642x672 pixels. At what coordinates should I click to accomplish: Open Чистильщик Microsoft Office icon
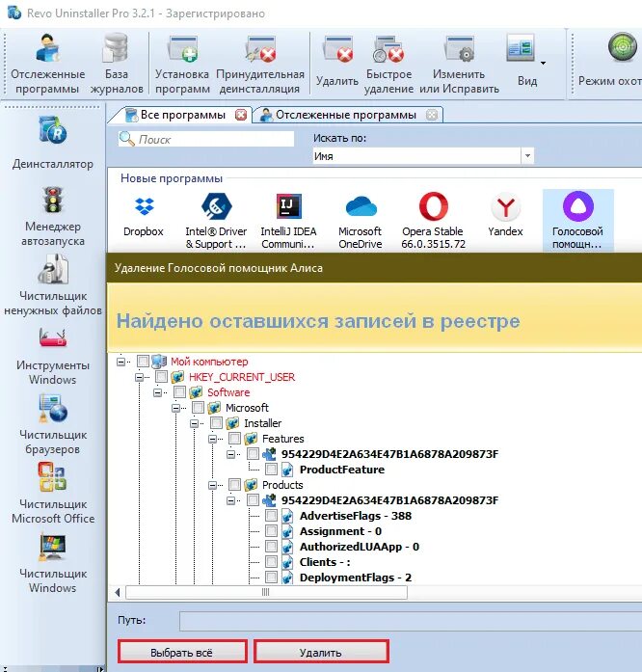click(52, 476)
